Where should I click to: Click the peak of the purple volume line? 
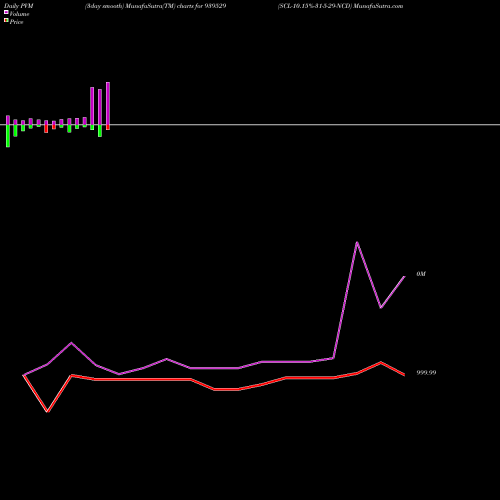(357, 243)
